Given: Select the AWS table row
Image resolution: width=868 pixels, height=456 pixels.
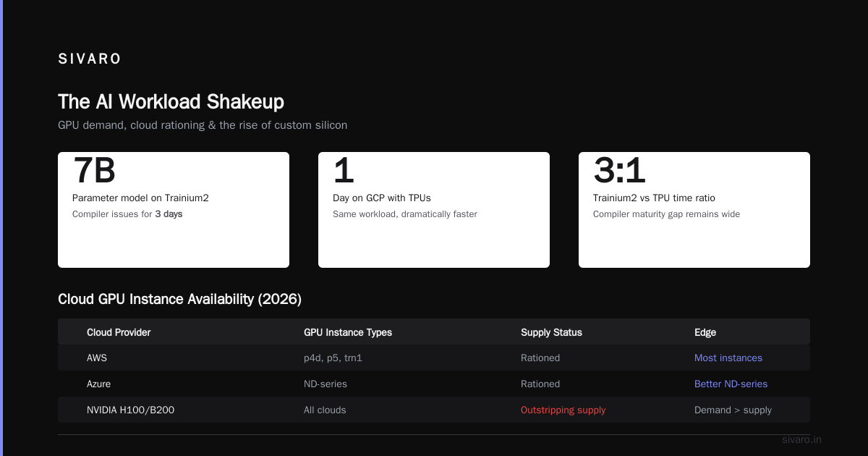Looking at the screenshot, I should (434, 358).
